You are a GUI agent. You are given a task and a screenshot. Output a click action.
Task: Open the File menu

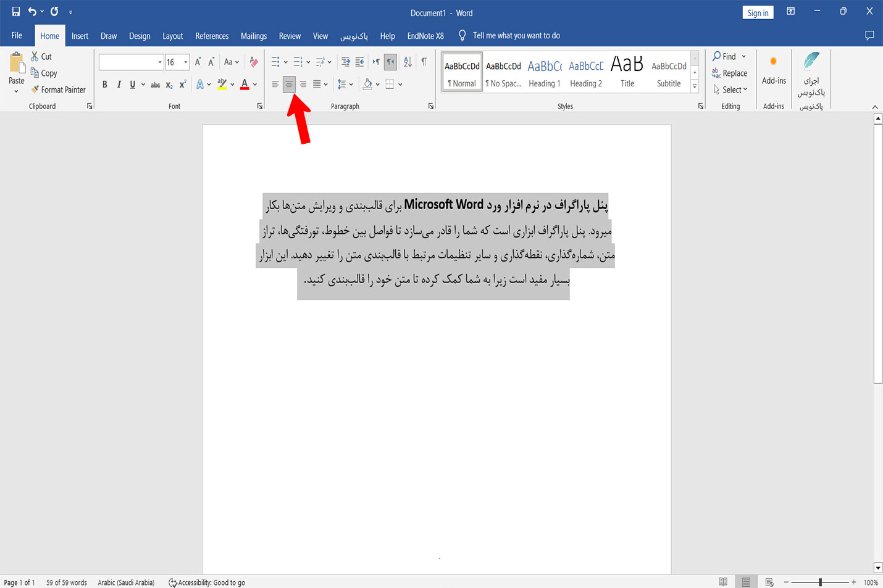click(x=17, y=36)
